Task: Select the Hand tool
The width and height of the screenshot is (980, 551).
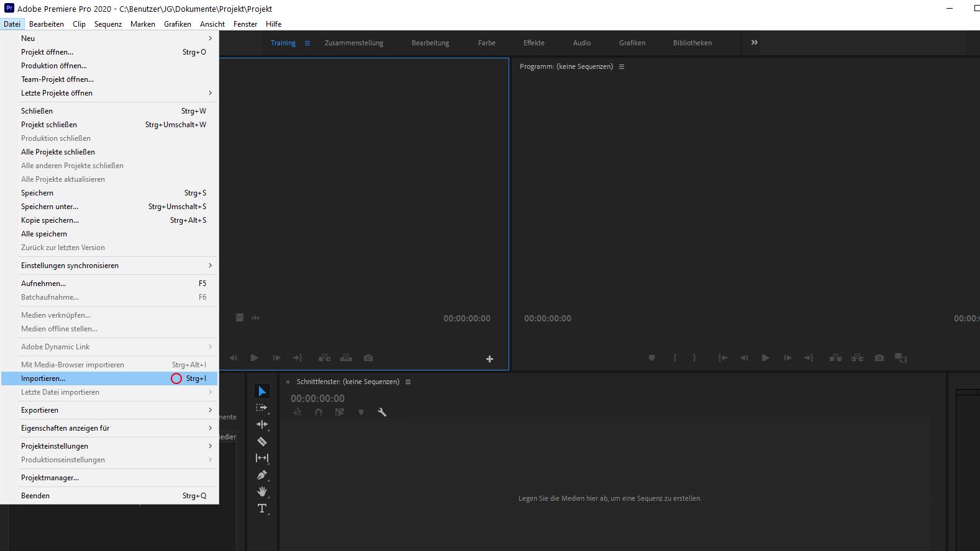Action: (262, 491)
